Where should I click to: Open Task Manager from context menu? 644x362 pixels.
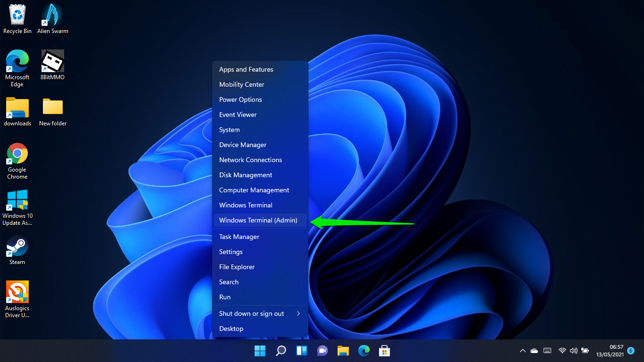(239, 237)
